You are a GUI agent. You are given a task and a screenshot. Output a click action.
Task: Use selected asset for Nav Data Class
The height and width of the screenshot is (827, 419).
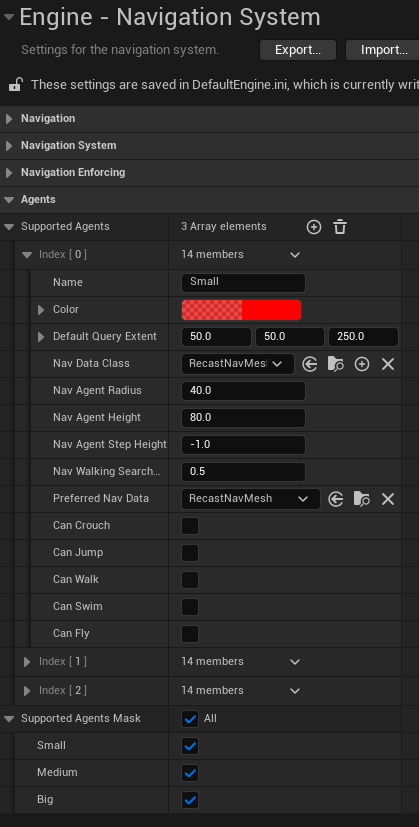[310, 364]
